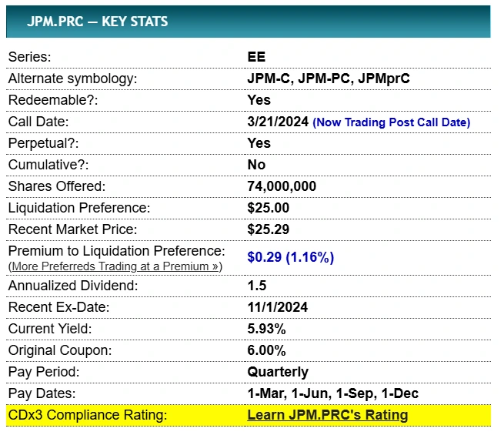Click 'Learn JPM.PRC's Rating' link
This screenshot has width=504, height=435.
(x=328, y=415)
